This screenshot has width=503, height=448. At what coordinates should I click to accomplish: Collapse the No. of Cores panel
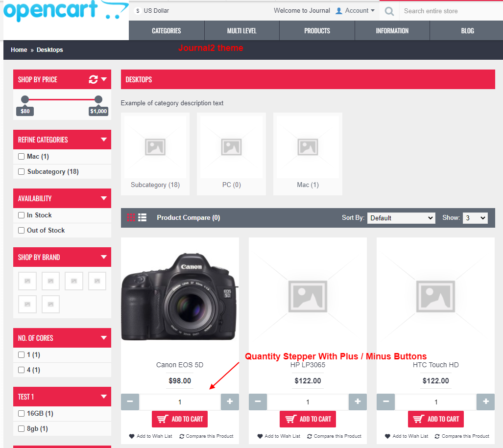point(104,338)
